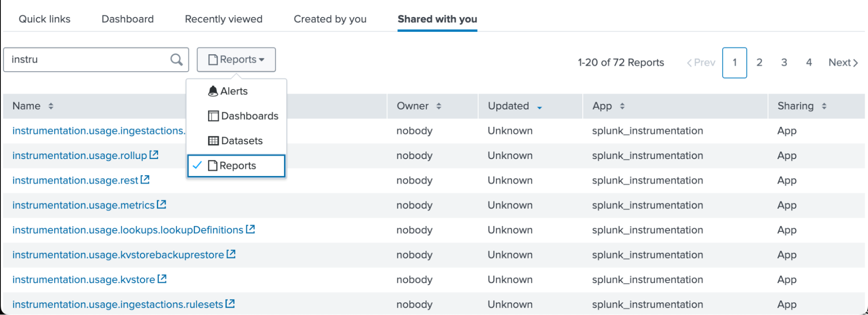
Task: Open instrumentation.usage.rest external link icon
Action: tap(145, 179)
